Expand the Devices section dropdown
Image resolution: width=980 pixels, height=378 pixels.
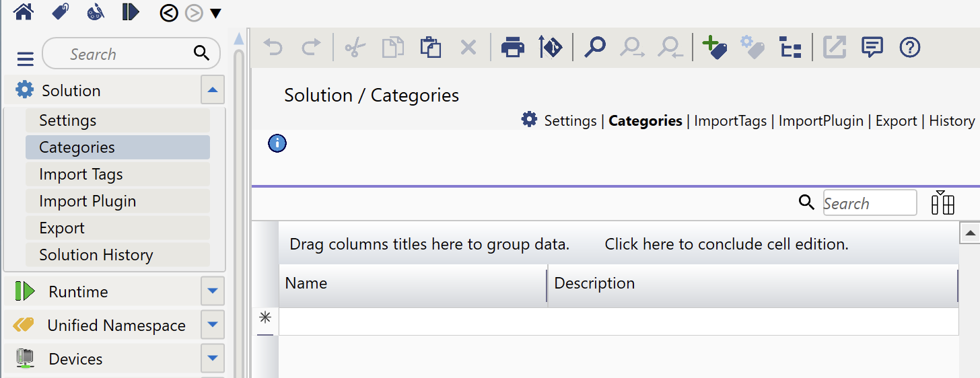point(213,358)
